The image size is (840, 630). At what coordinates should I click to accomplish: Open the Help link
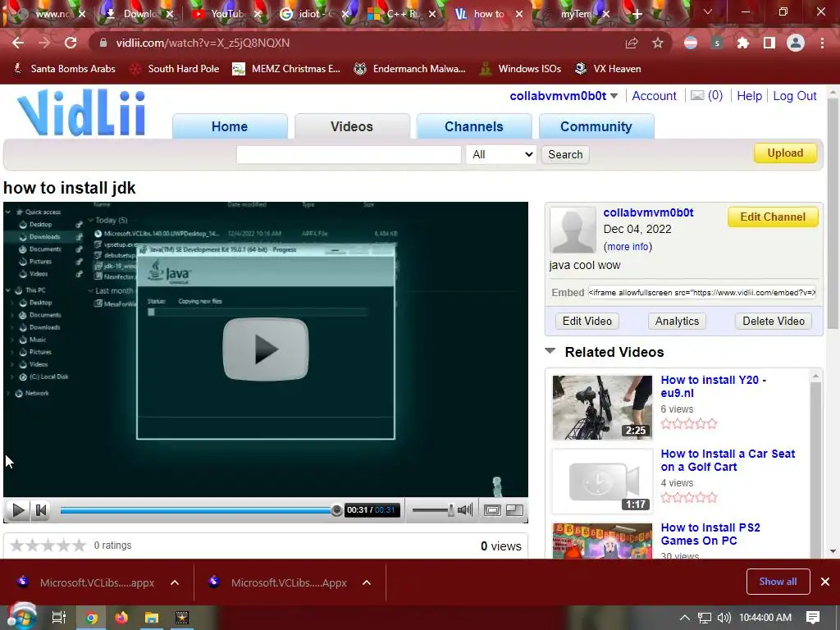749,96
